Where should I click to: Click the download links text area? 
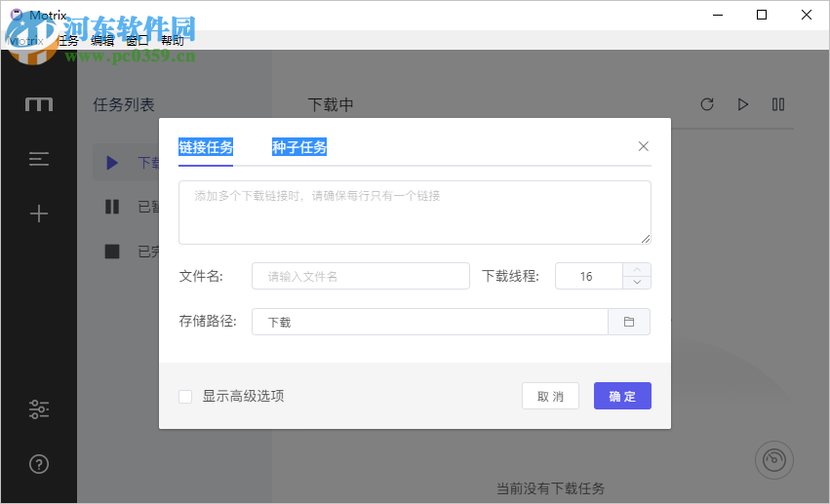click(x=415, y=213)
